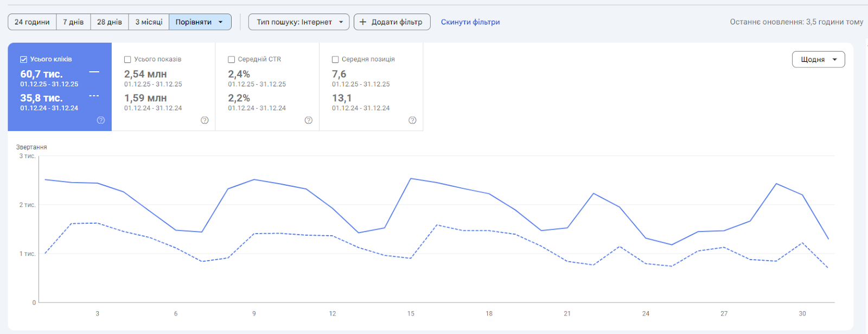Screen dimensions: 868x334
Task: Select the 7 днів range tab
Action: coord(73,22)
